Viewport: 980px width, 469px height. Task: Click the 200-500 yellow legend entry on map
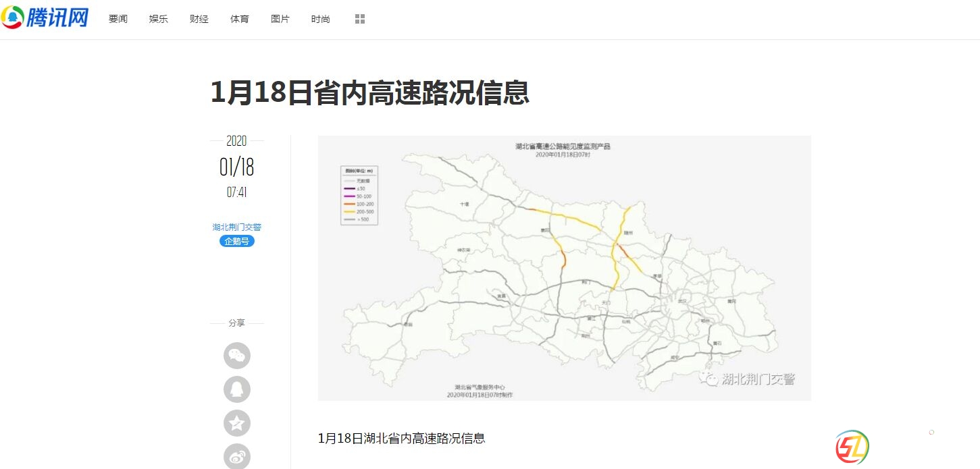click(x=359, y=212)
